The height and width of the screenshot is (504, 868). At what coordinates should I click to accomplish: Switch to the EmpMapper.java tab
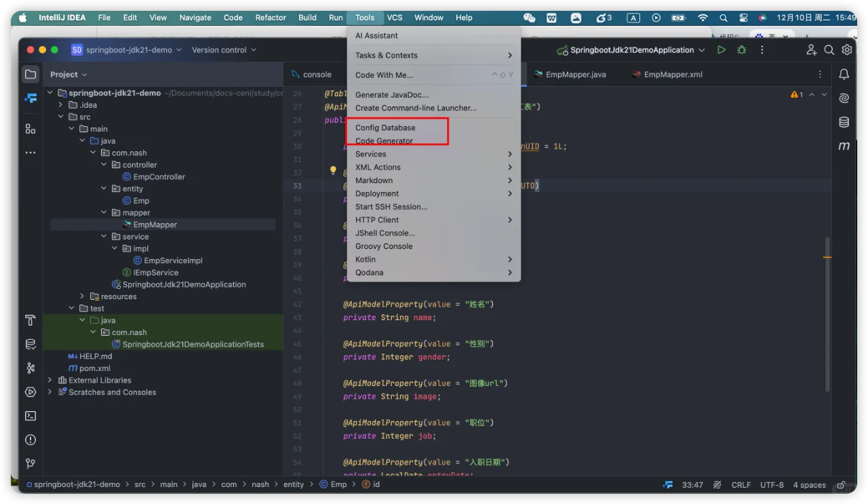(x=569, y=75)
